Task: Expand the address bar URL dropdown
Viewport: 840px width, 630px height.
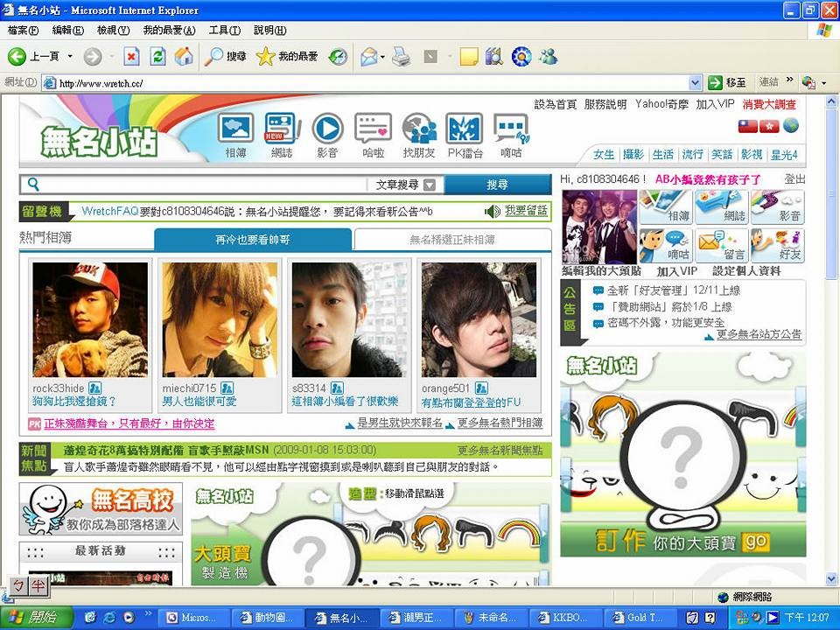Action: (x=696, y=83)
